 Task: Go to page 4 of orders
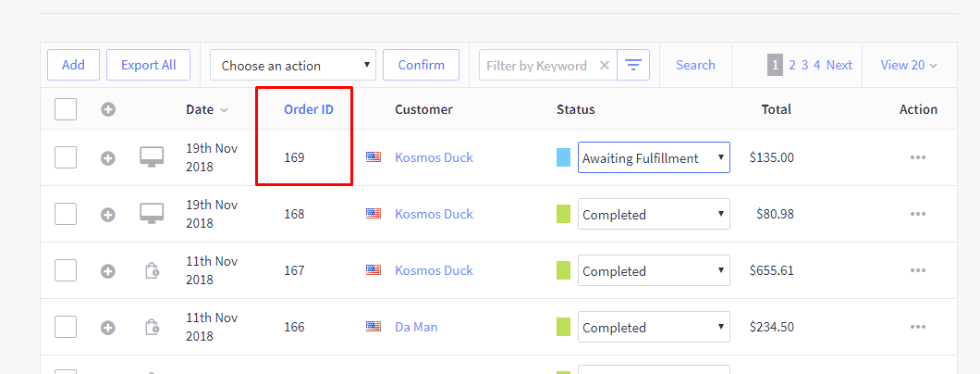(817, 65)
